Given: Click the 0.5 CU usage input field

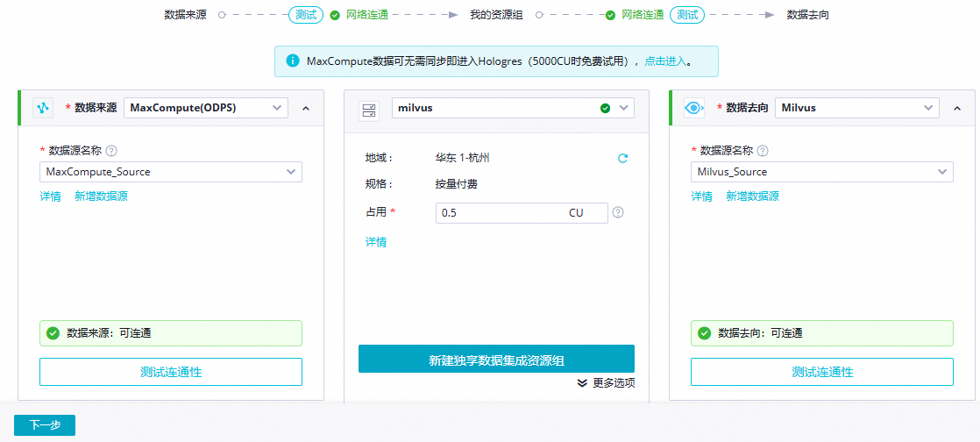Looking at the screenshot, I should click(522, 212).
